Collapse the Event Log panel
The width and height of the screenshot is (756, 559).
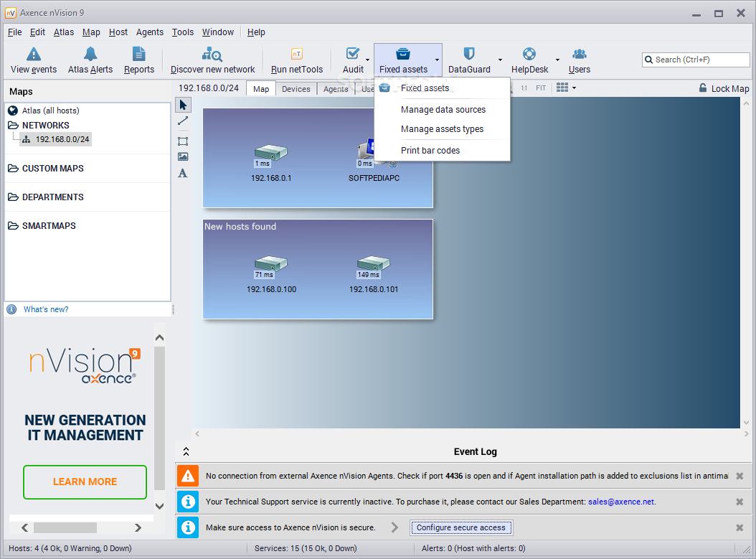tap(186, 452)
